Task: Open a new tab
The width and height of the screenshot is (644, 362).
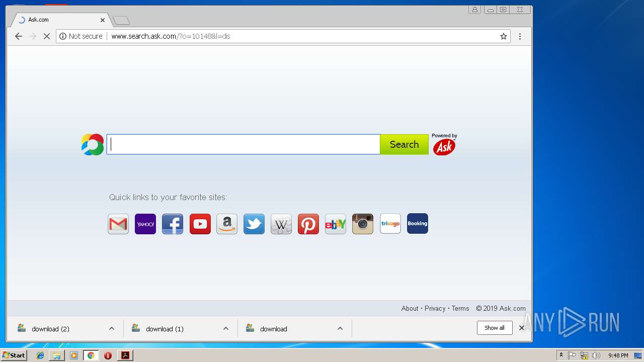Action: [x=121, y=21]
